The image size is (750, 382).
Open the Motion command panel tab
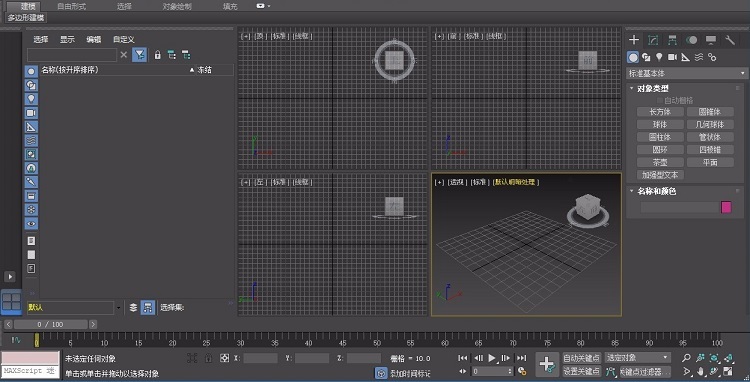[692, 40]
